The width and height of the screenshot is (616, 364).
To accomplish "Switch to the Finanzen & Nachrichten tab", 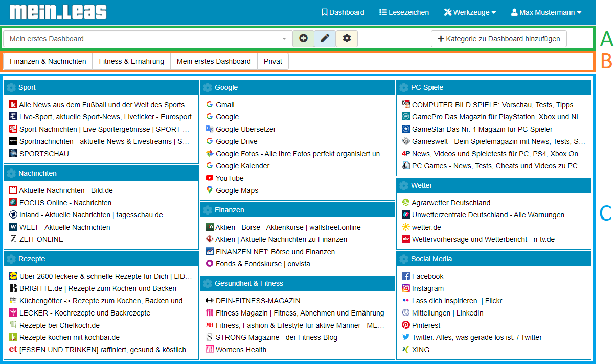I will click(48, 61).
